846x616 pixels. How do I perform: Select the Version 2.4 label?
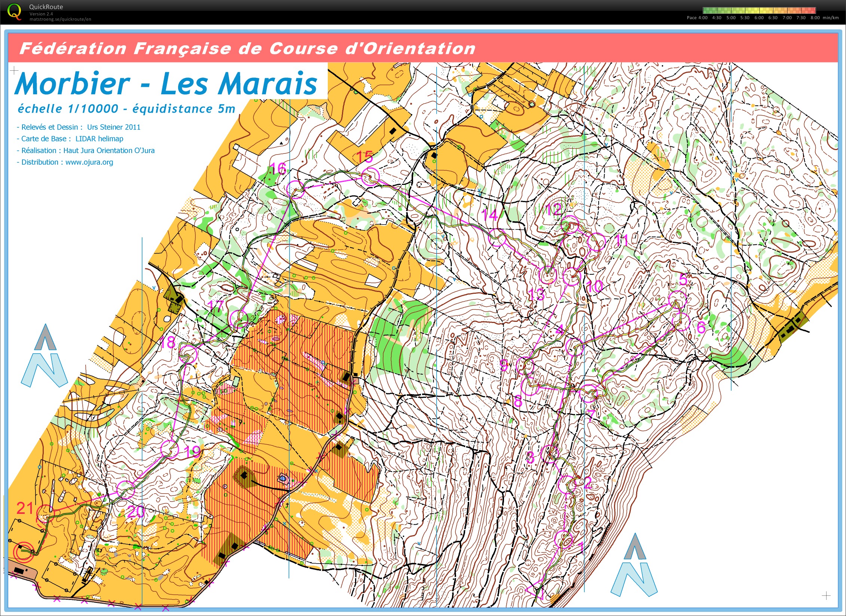pos(41,14)
